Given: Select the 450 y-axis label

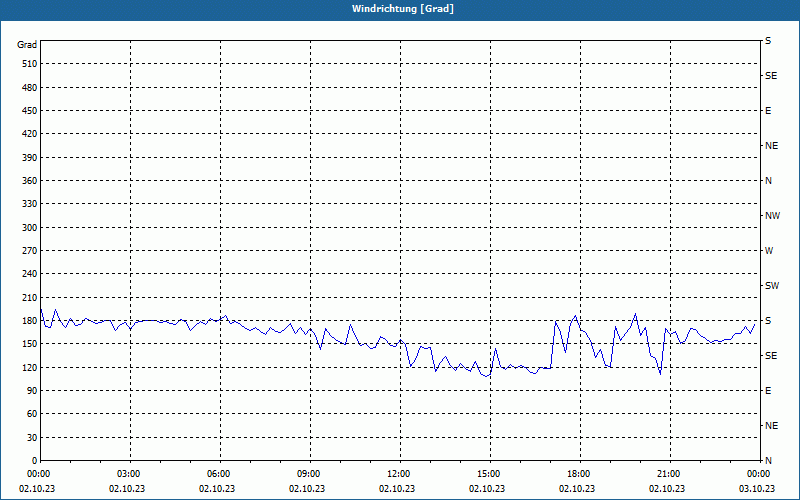Looking at the screenshot, I should pyautogui.click(x=30, y=111).
